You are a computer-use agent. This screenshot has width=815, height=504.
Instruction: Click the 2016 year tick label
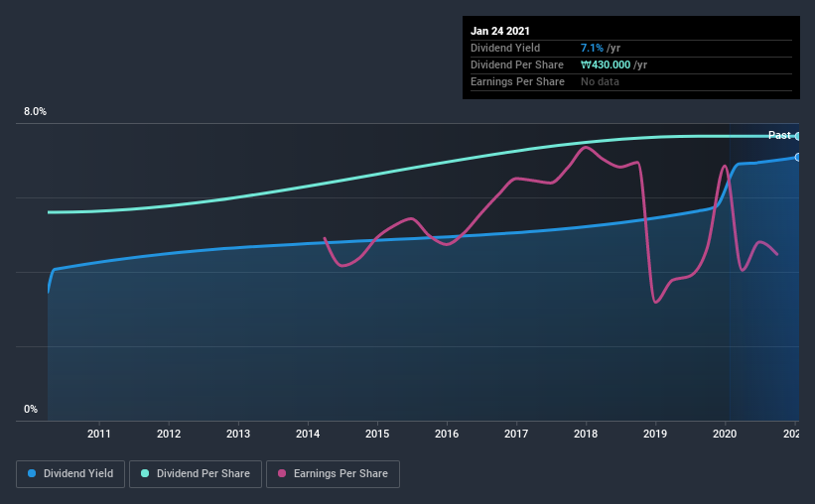[447, 434]
